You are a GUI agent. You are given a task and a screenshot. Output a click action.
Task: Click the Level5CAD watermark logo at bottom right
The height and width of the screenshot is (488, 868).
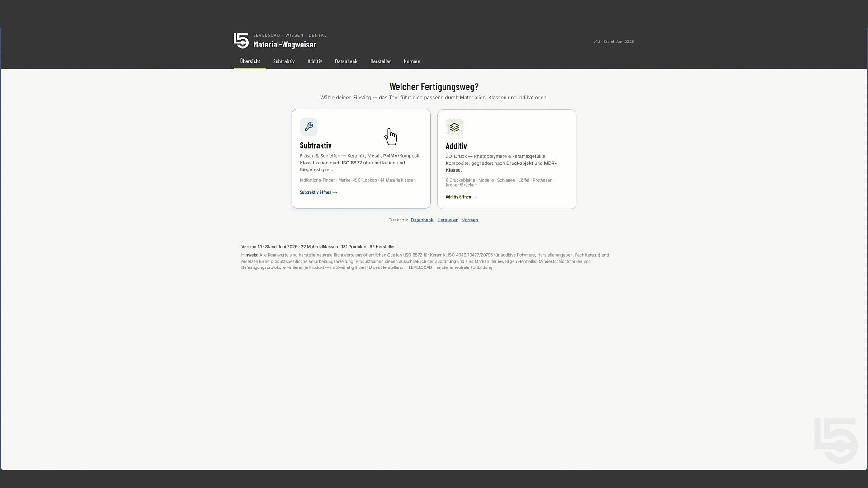[x=836, y=440]
